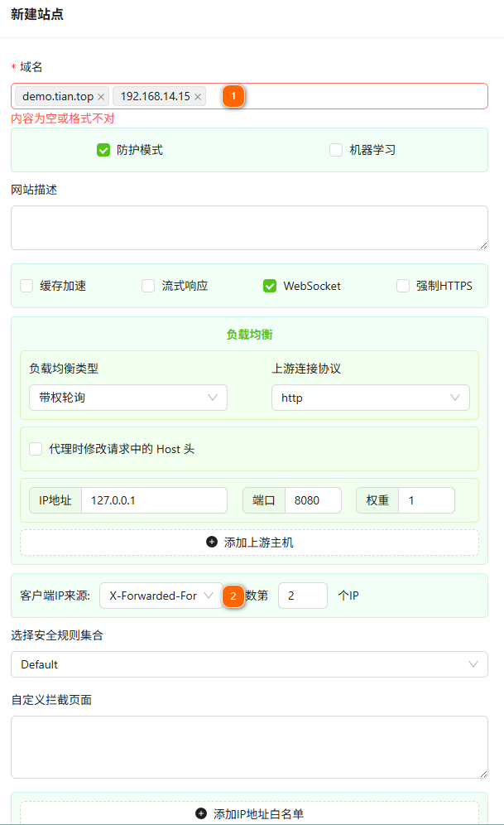Disable the 防护模式 checkbox
This screenshot has height=825, width=504.
(x=103, y=150)
